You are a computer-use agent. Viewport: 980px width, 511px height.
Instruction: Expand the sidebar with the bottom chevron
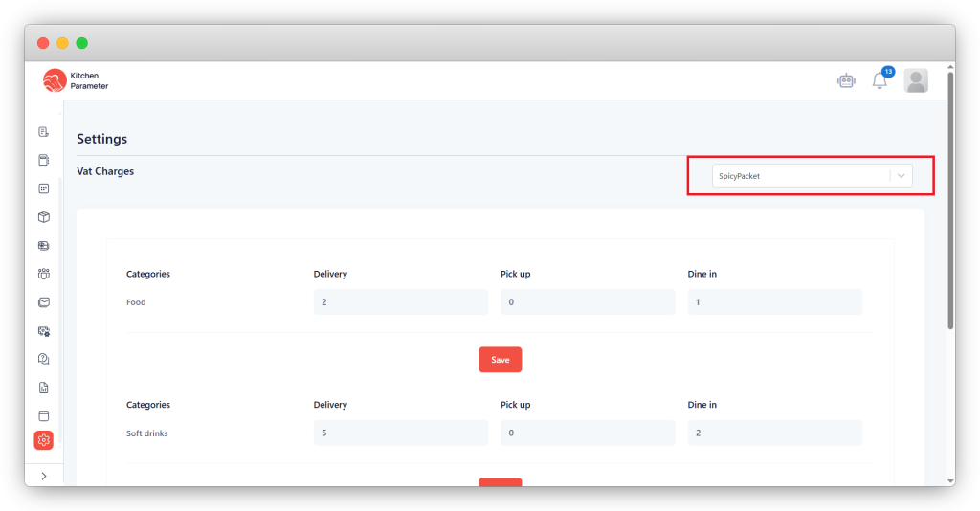43,476
